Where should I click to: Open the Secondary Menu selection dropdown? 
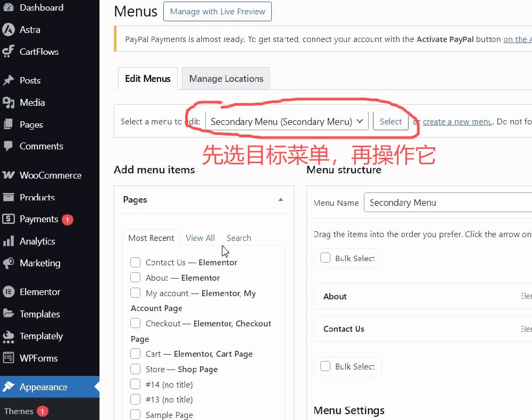click(287, 121)
